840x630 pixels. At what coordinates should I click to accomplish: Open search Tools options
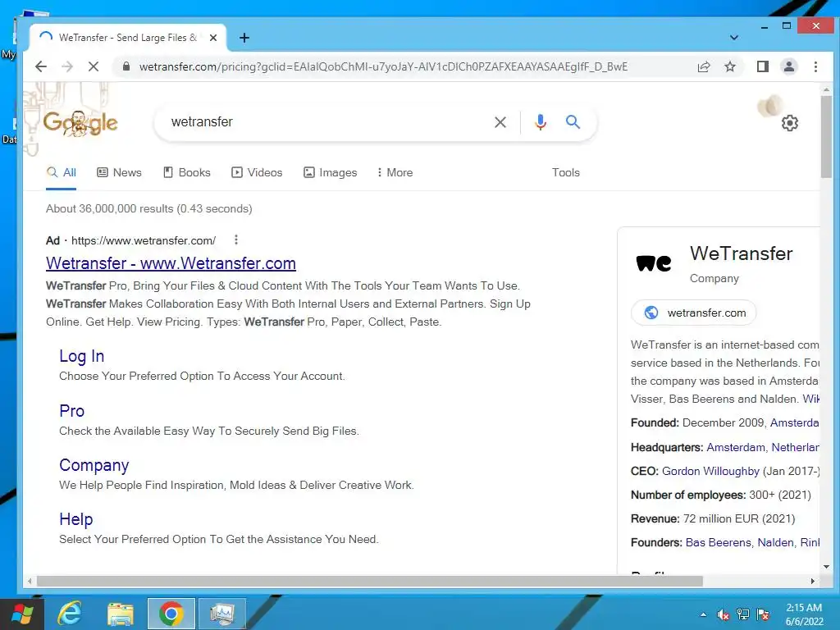566,172
